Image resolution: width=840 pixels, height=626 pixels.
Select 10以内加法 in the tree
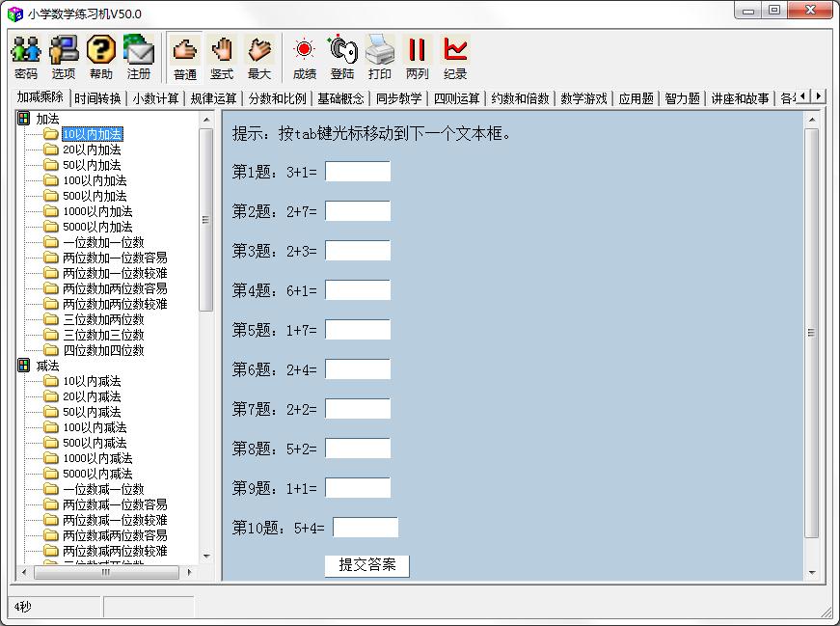93,134
